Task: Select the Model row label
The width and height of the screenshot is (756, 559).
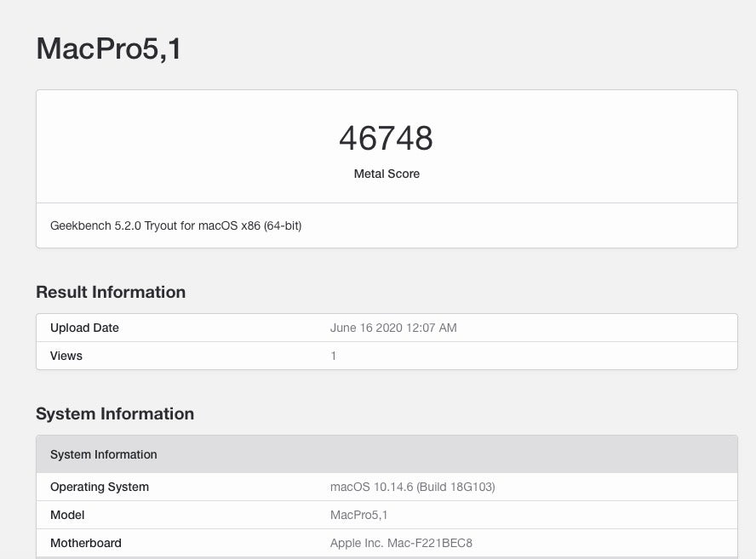Action: pos(67,515)
